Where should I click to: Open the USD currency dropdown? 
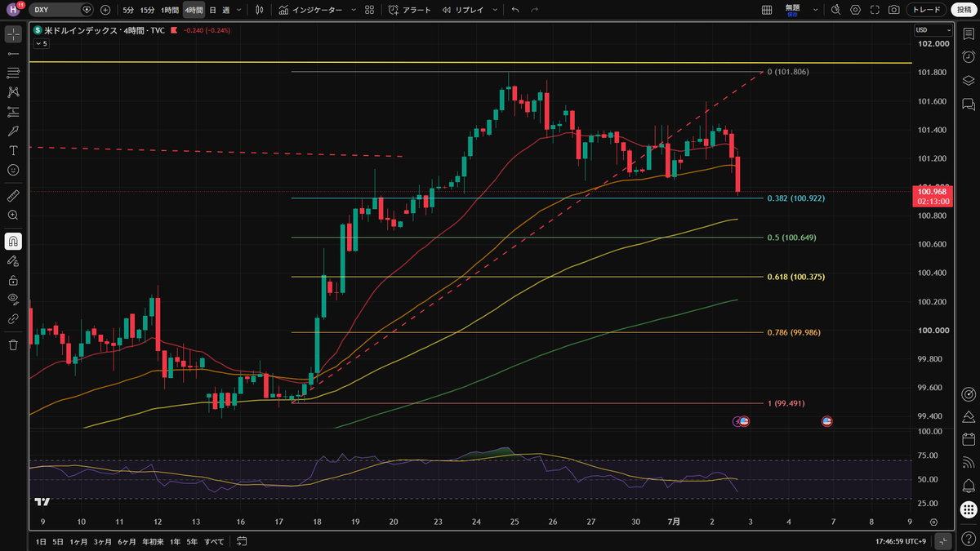click(x=933, y=30)
